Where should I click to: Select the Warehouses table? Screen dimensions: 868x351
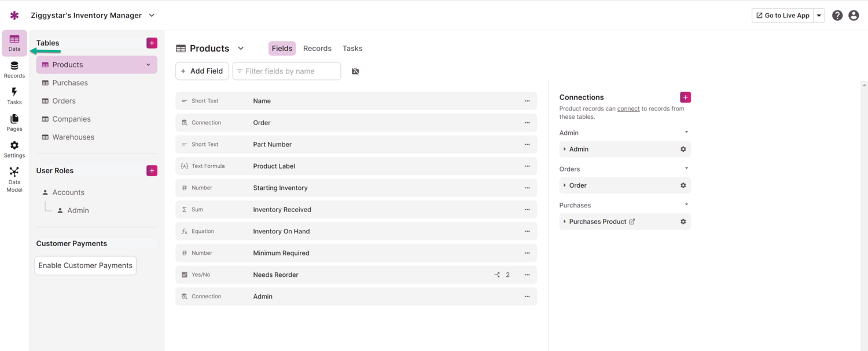[x=73, y=137]
